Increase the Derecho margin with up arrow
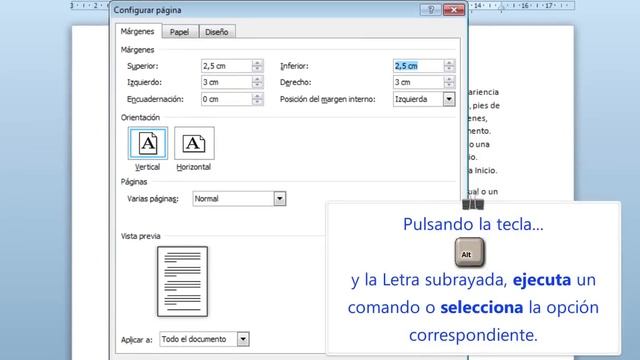Viewport: 640px width, 360px height. click(x=449, y=79)
